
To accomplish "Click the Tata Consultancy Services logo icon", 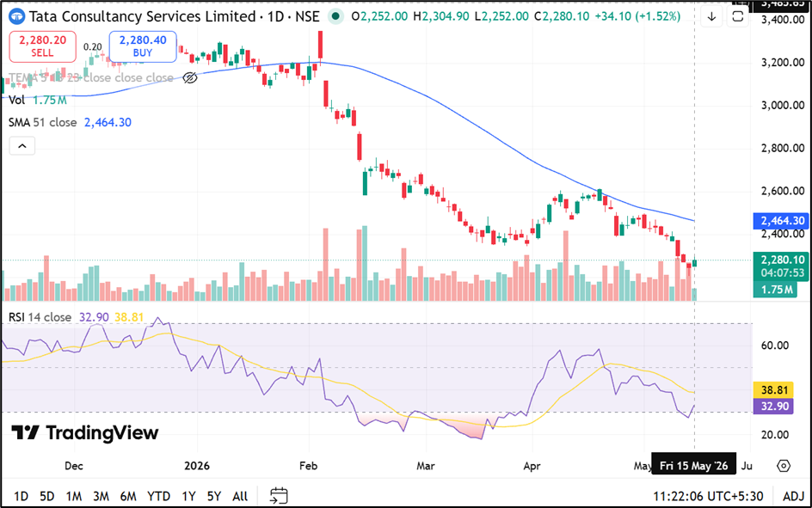I will pos(17,16).
